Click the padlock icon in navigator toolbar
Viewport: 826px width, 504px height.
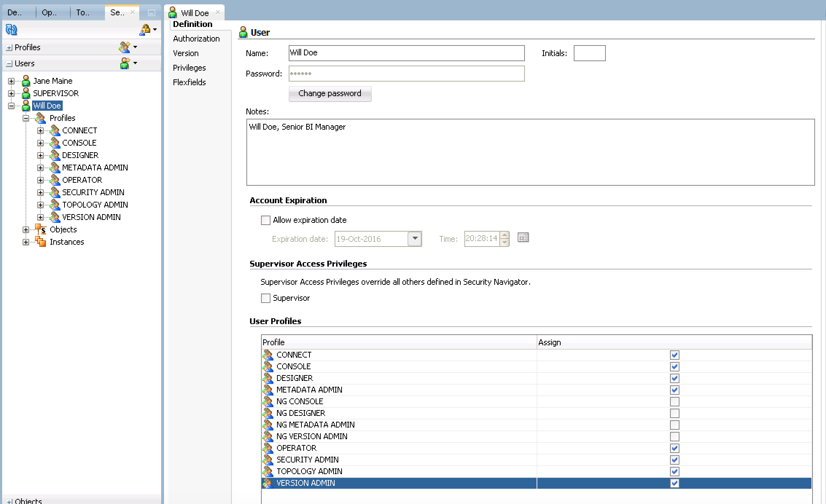coord(145,30)
